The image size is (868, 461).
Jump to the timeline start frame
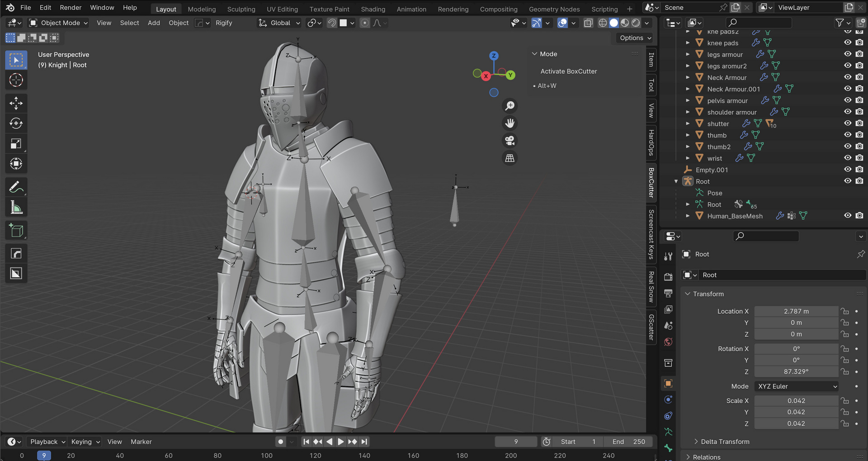tap(306, 442)
